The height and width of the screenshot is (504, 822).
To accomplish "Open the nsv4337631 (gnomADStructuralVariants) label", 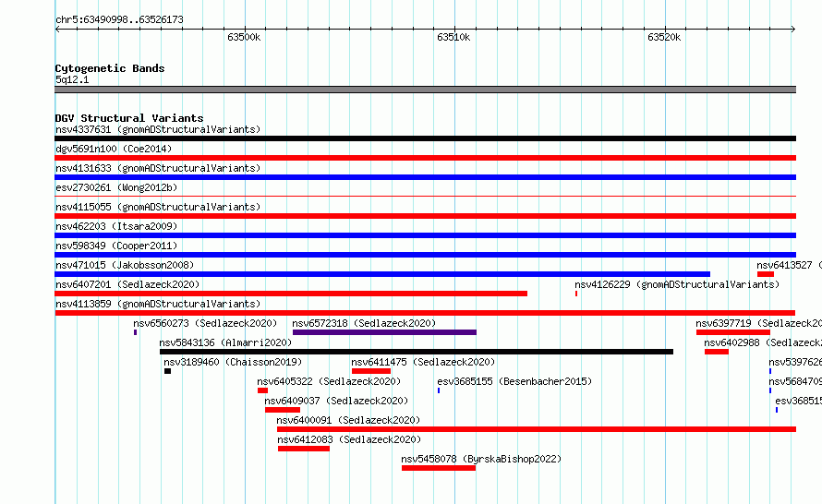I will coord(158,129).
